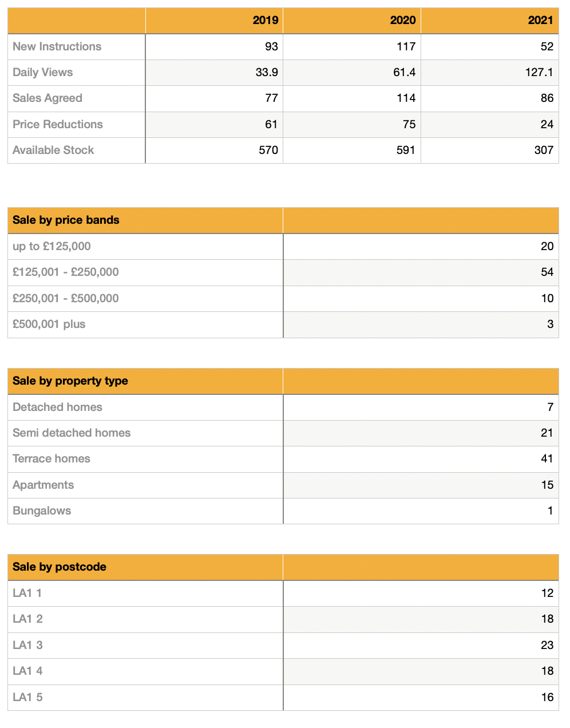The image size is (570, 728).
Task: Click the Sales Agreed 2020 value 114
Action: [406, 98]
